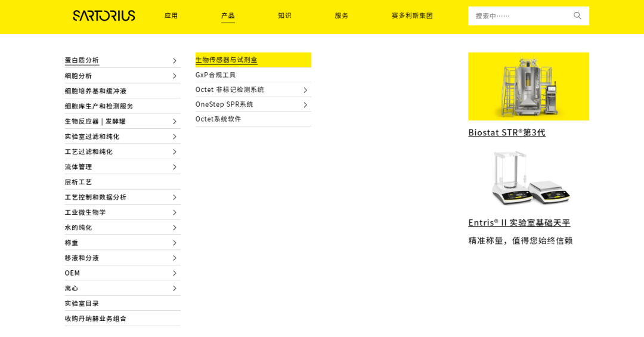Open 细胞库生产和检测服务 link
The image size is (644, 337).
point(99,106)
